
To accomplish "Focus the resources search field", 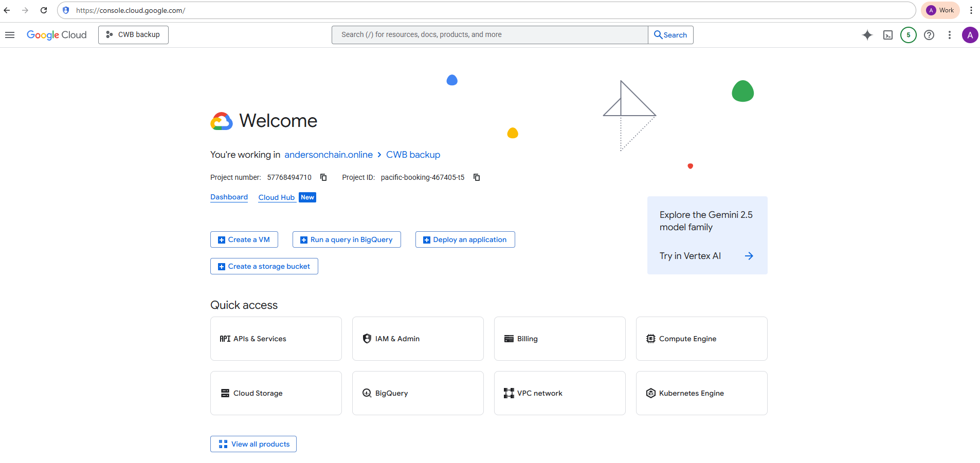I will [x=489, y=35].
